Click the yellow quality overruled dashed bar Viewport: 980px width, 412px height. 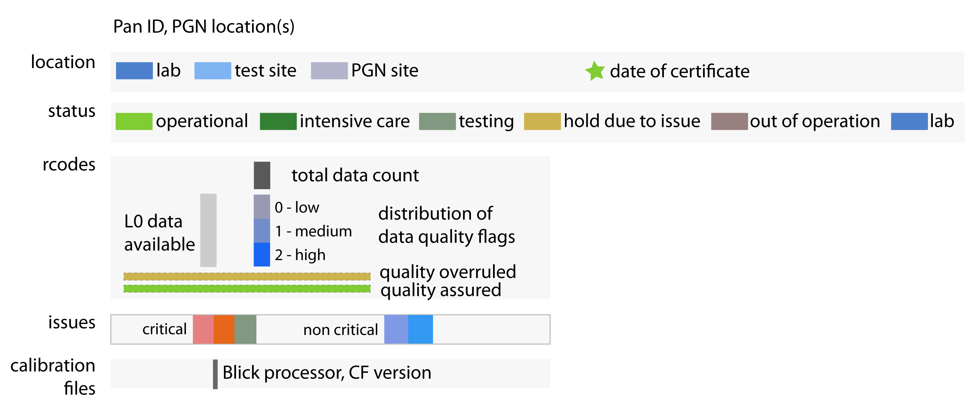[x=247, y=277]
